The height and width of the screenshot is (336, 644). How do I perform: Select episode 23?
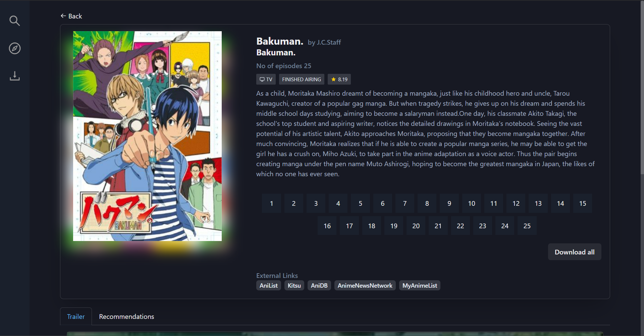tap(483, 226)
